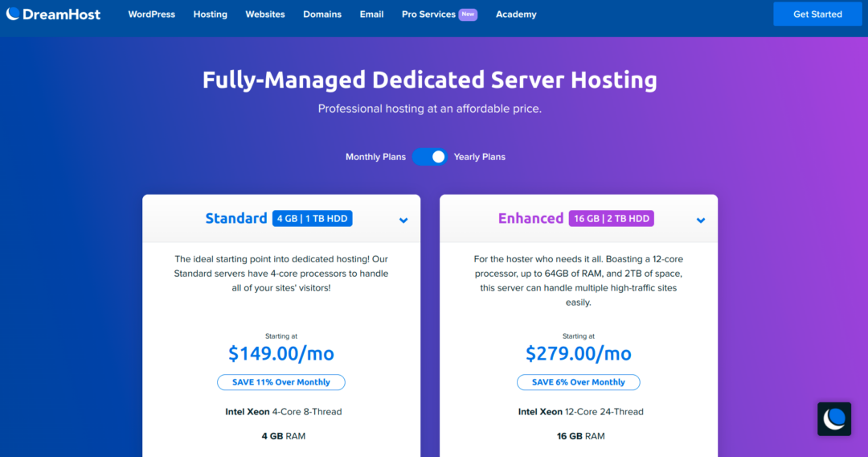Select the Monthly Plans label
The height and width of the screenshot is (457, 868).
[x=375, y=157]
